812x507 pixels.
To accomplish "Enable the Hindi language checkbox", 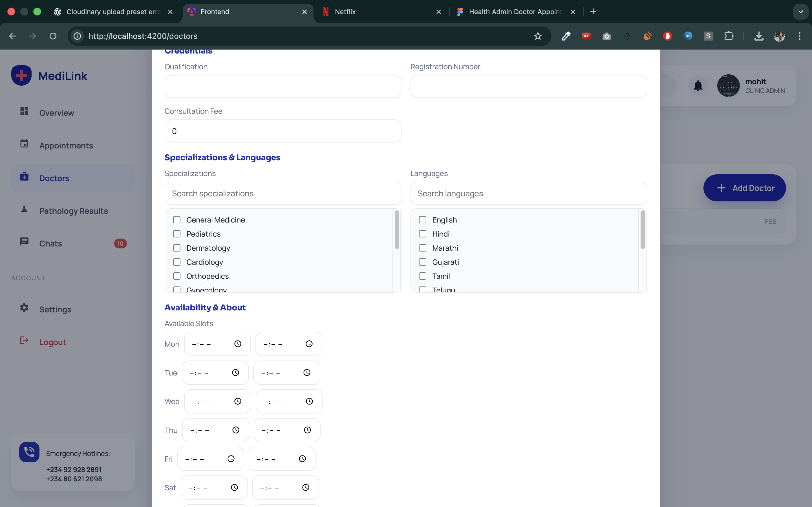I will coord(422,234).
